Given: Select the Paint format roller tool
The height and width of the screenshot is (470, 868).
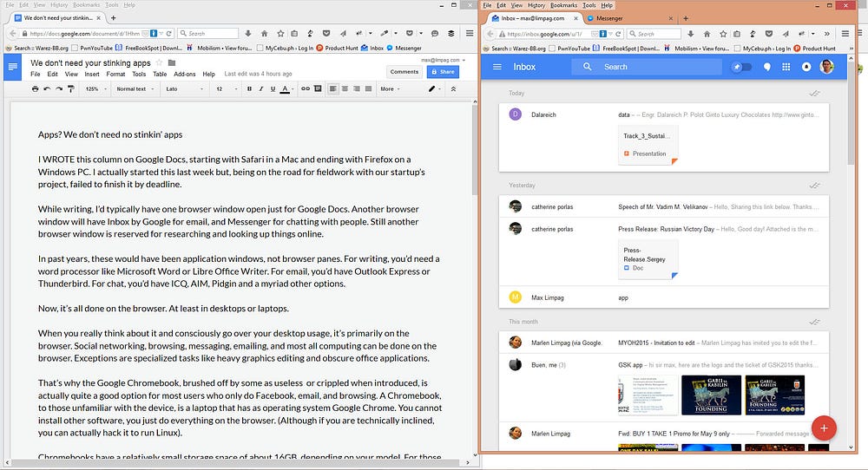Looking at the screenshot, I should tap(71, 88).
